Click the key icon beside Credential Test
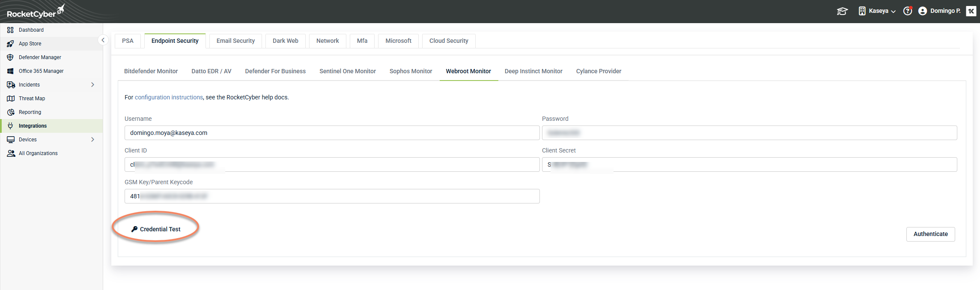The height and width of the screenshot is (290, 980). point(134,229)
